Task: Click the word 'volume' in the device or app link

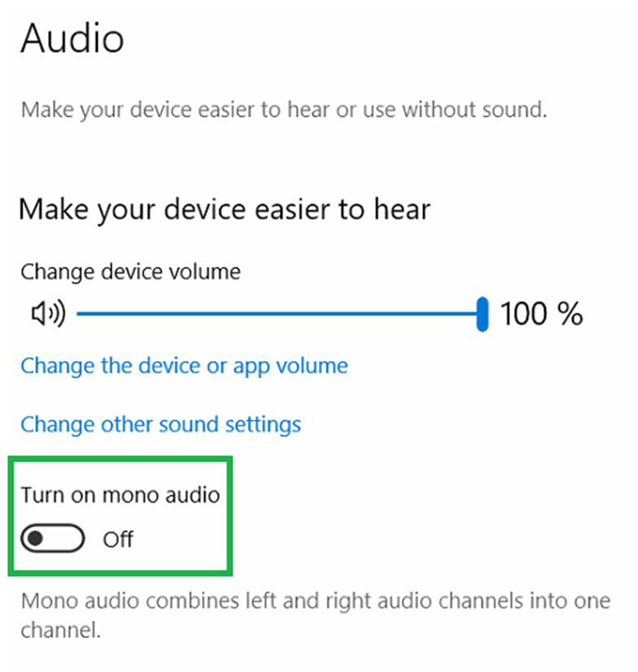Action: [x=314, y=366]
